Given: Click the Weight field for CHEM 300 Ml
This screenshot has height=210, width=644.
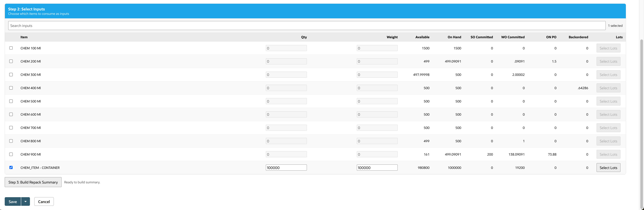Looking at the screenshot, I should pyautogui.click(x=377, y=74).
